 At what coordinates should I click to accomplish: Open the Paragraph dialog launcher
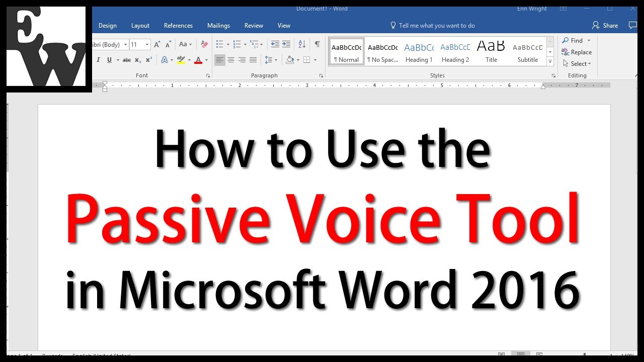(321, 76)
